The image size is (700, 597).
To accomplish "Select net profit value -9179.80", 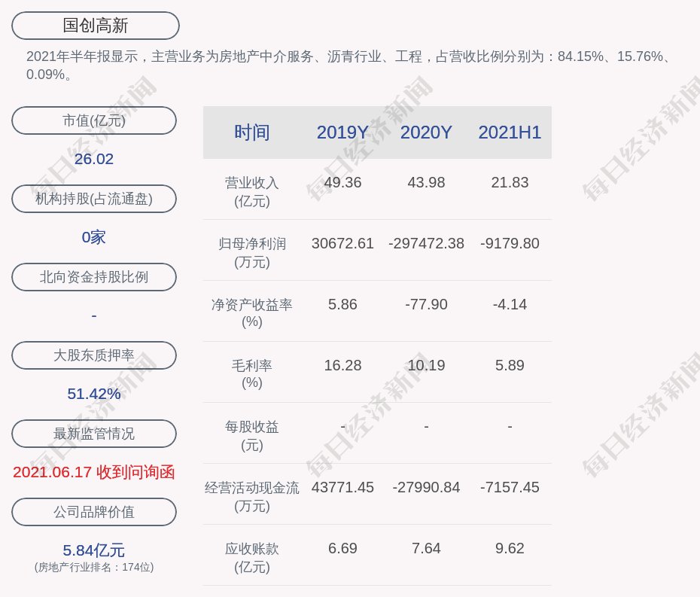I will [x=510, y=243].
